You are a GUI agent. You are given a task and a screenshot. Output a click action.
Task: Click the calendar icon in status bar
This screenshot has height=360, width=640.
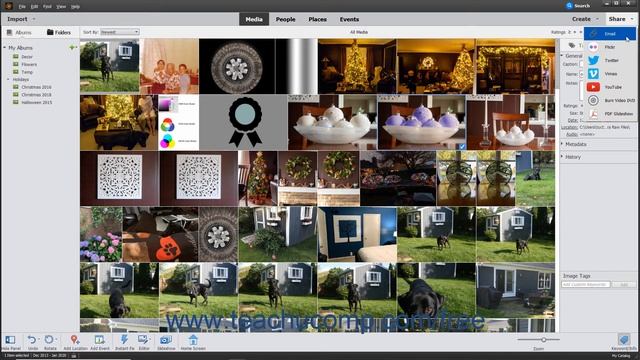click(x=73, y=356)
